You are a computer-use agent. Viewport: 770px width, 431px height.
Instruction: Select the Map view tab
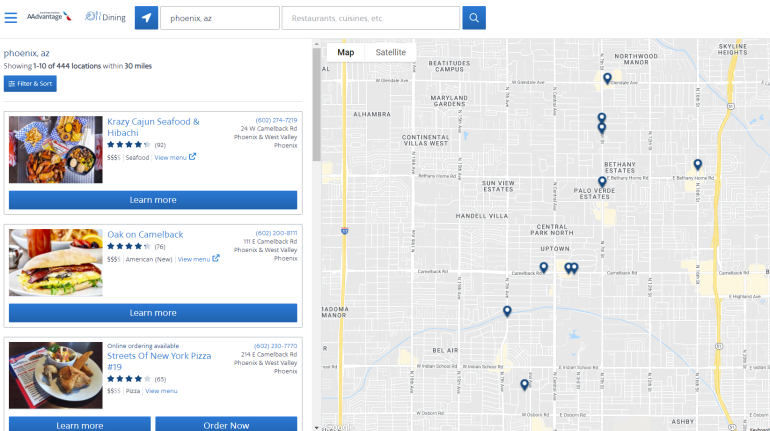pyautogui.click(x=345, y=52)
